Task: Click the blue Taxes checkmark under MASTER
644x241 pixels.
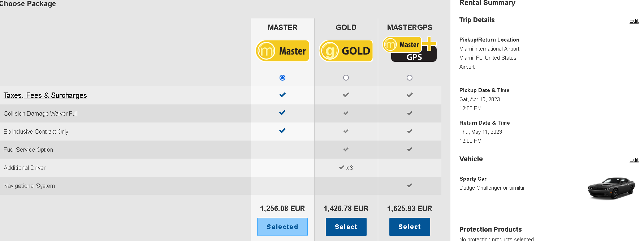Action: [282, 95]
